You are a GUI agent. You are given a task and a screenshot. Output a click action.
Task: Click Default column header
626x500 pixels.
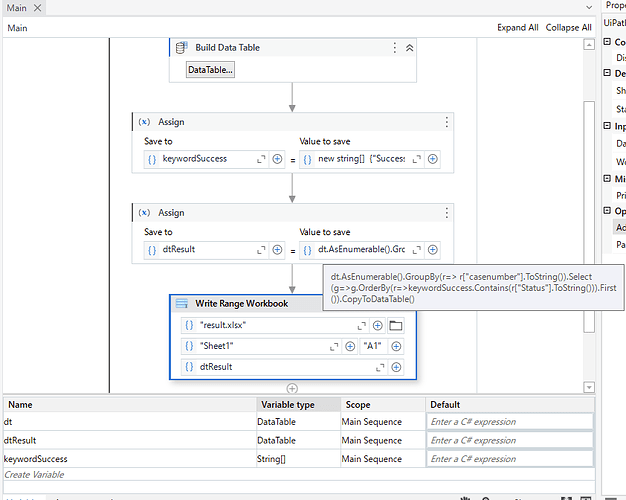click(510, 405)
